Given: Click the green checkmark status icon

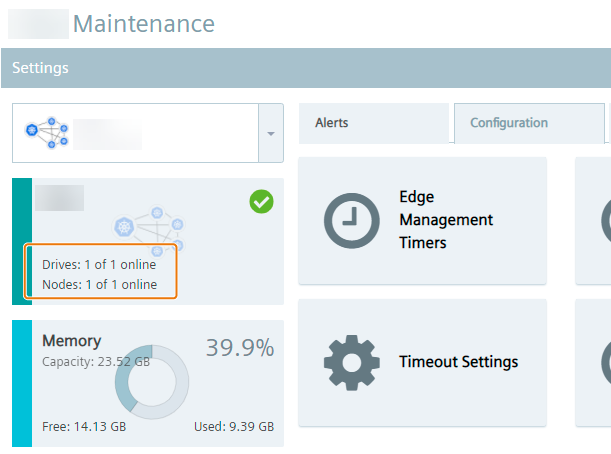Looking at the screenshot, I should [262, 202].
